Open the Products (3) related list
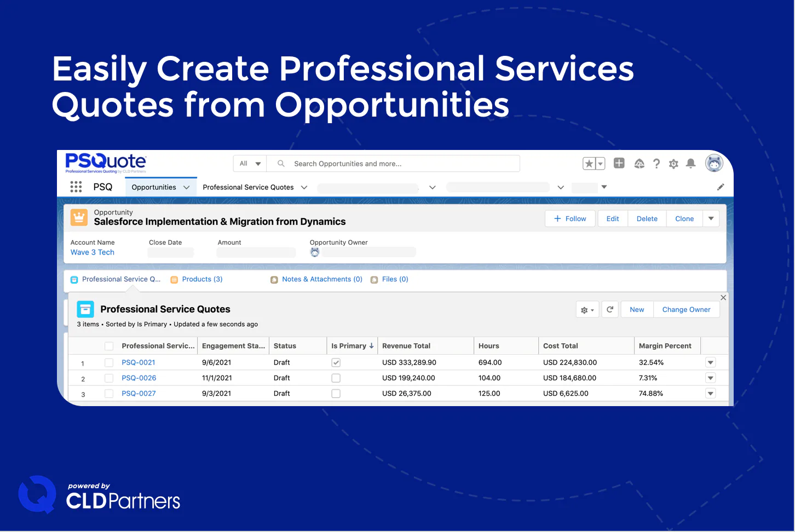Viewport: 795px width, 532px height. point(202,279)
